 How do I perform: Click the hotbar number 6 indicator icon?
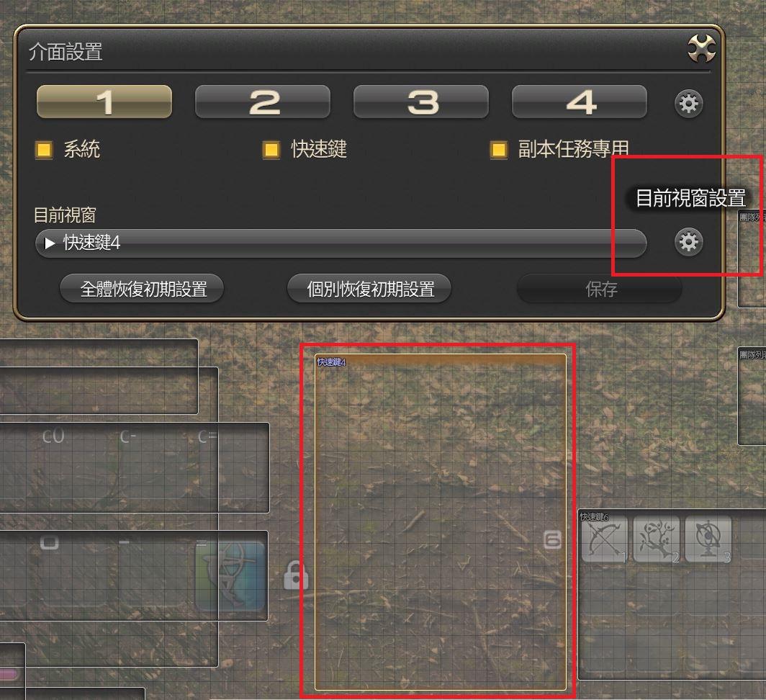click(552, 540)
